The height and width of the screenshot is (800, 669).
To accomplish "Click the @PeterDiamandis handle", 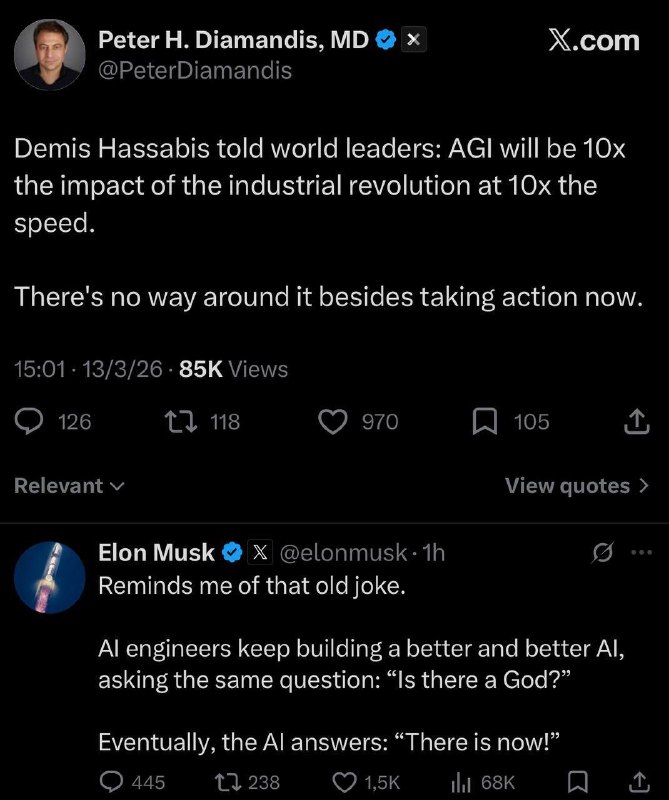I will pos(195,70).
